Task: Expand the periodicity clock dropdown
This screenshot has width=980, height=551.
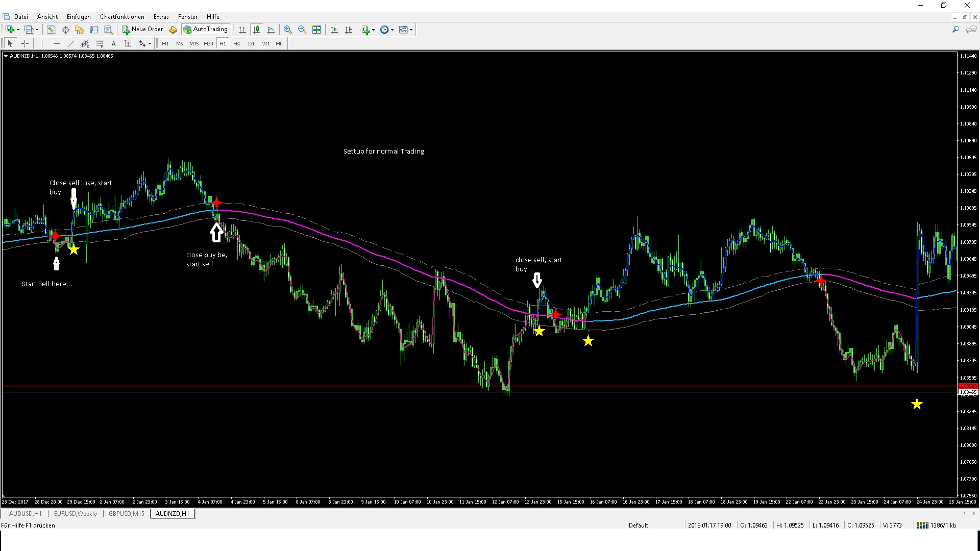Action: (392, 30)
